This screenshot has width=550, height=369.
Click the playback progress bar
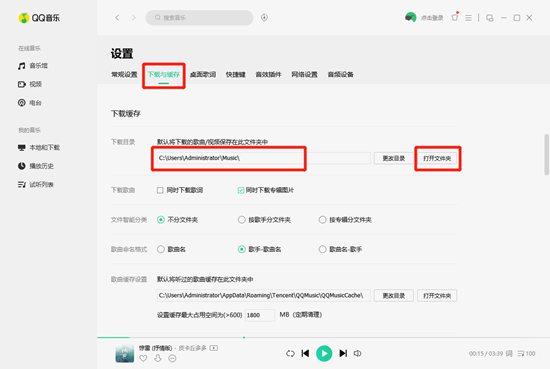coord(323,337)
